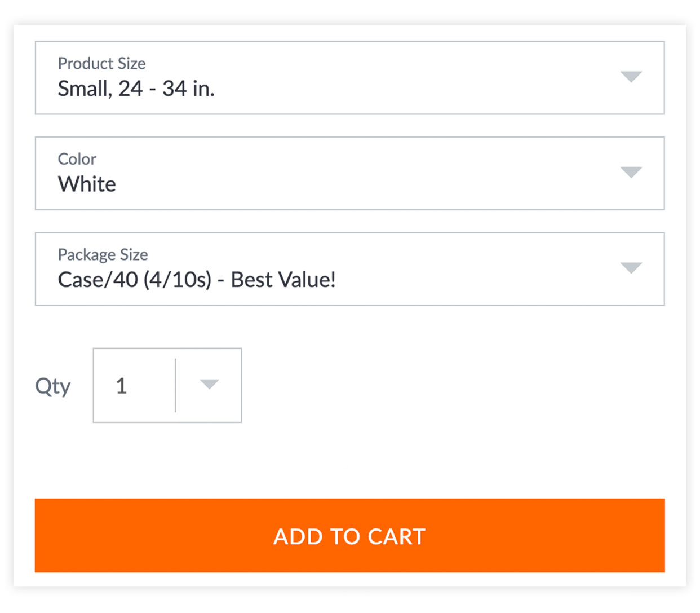Click the quantity value 1 field

click(x=122, y=386)
